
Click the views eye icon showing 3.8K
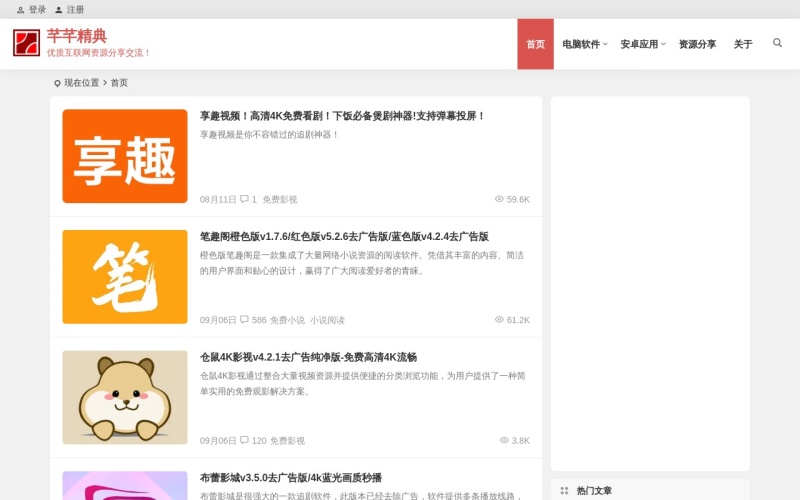[504, 440]
